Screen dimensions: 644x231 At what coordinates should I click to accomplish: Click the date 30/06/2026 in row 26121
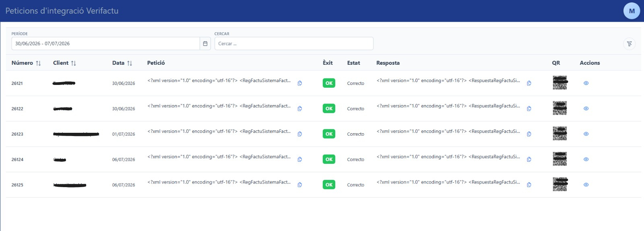pos(124,83)
